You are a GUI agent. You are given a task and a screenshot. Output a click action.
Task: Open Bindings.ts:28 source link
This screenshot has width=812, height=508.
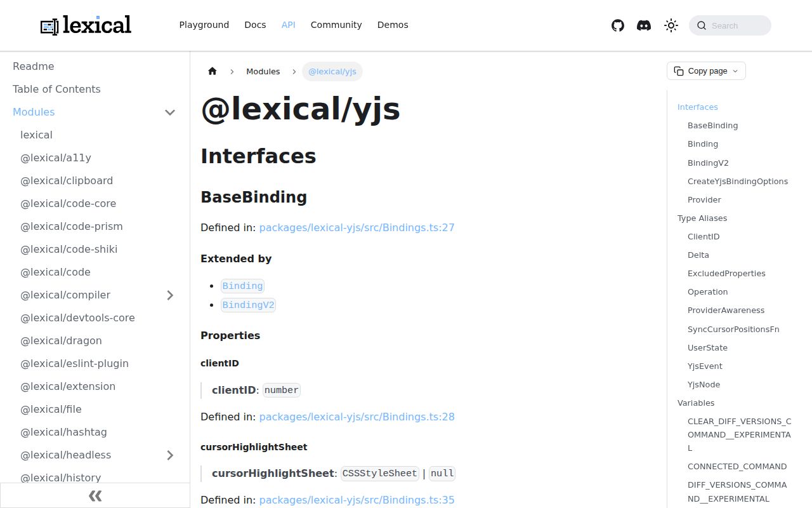357,417
